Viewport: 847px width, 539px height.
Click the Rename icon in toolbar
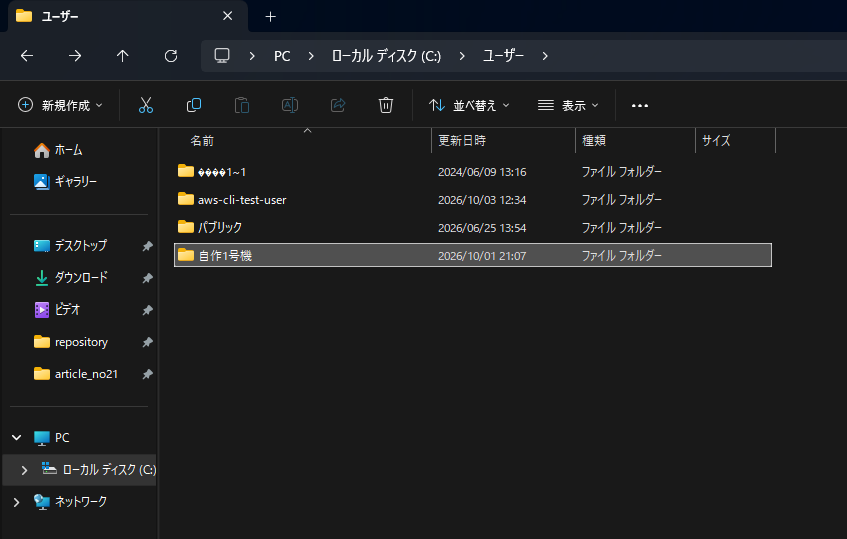[290, 105]
